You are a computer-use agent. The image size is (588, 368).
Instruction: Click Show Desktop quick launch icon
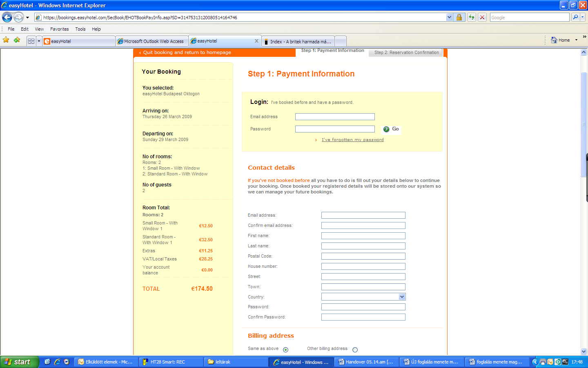coord(47,362)
